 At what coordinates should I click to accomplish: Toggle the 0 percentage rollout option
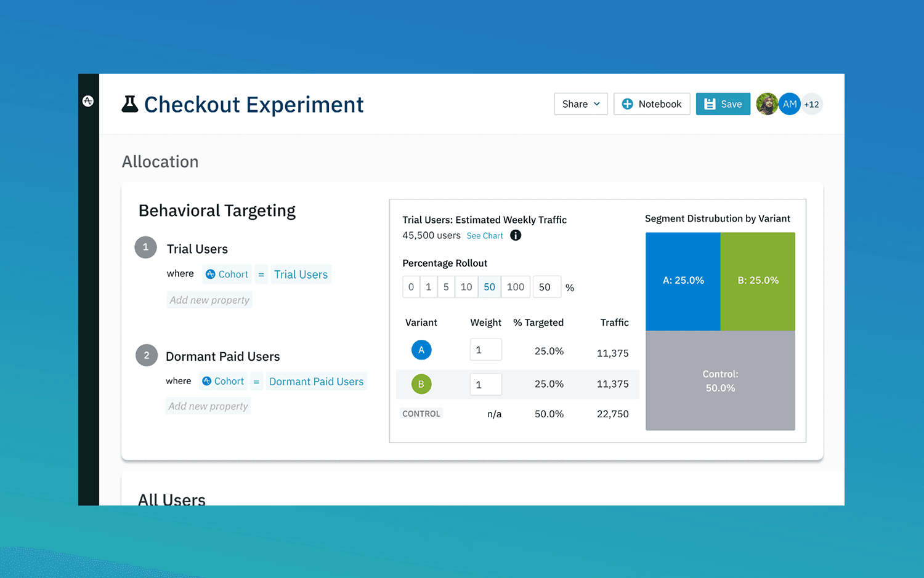pos(411,286)
